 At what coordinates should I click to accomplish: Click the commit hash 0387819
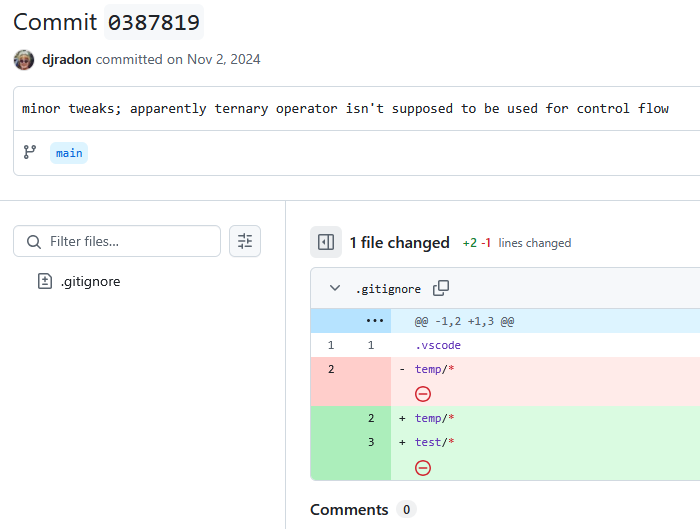click(x=153, y=22)
